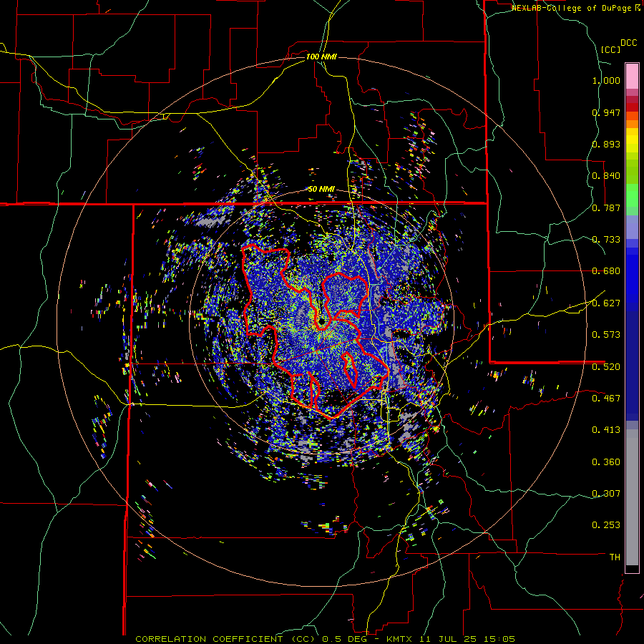Click the KMTX radar site identifier

pyautogui.click(x=401, y=639)
